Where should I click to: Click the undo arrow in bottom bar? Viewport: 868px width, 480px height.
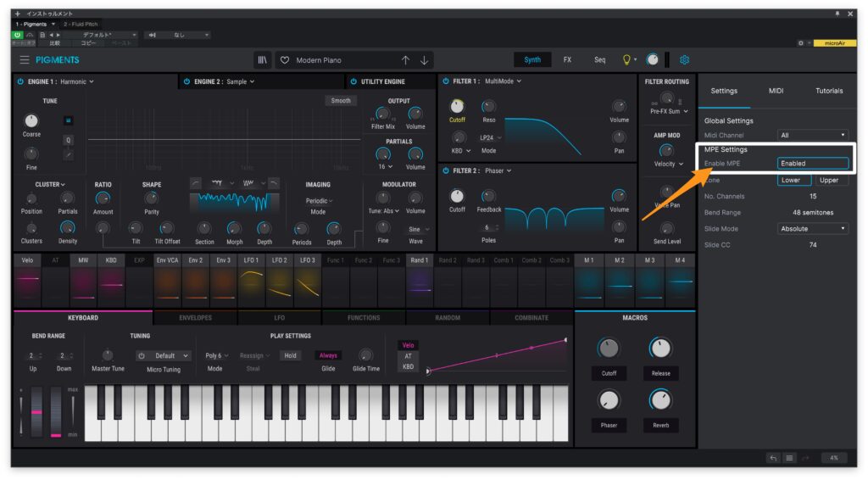pyautogui.click(x=773, y=458)
